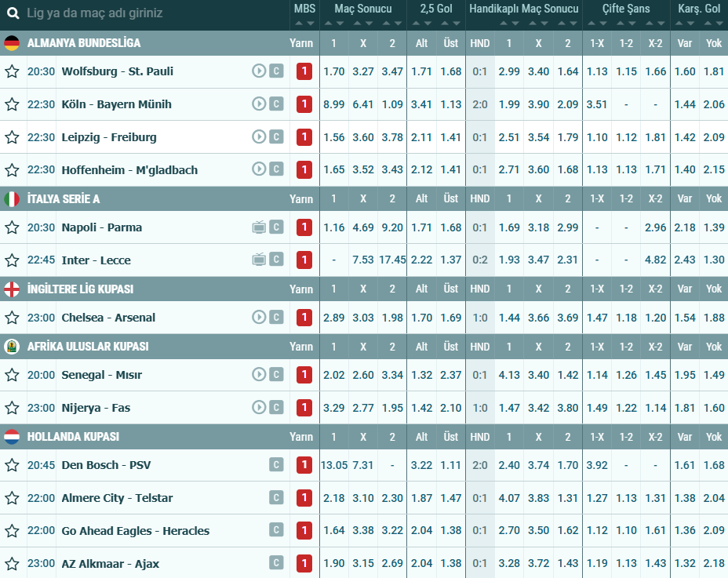Image resolution: width=728 pixels, height=578 pixels.
Task: Mark Chelsea - Arsenal as favorite
Action: (12, 318)
